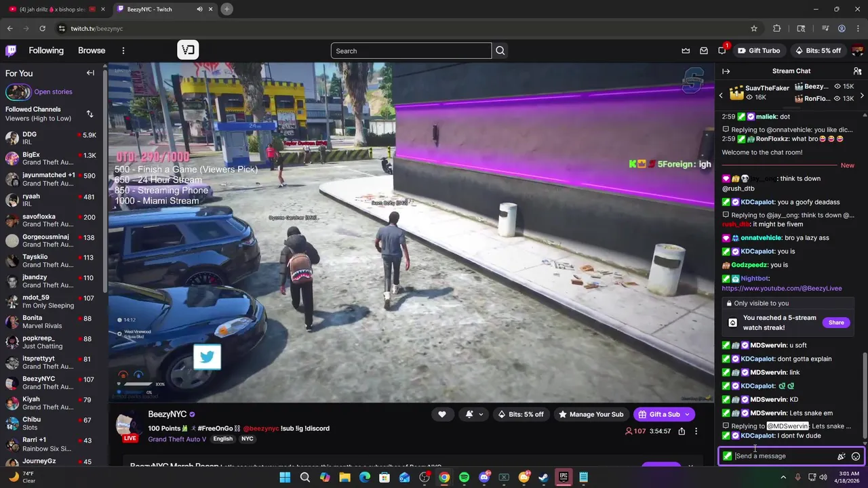Open Bonita Marvel Rivals channel

53,322
